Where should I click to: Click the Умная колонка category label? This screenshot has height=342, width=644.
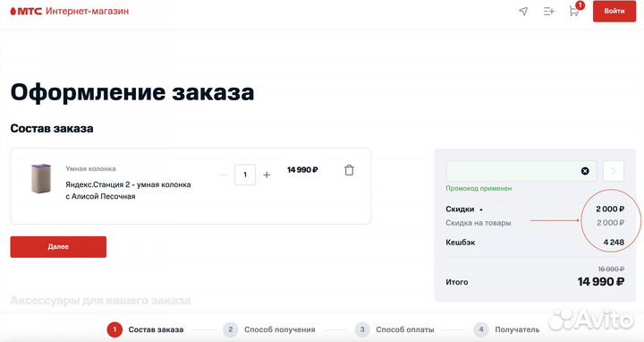(90, 168)
